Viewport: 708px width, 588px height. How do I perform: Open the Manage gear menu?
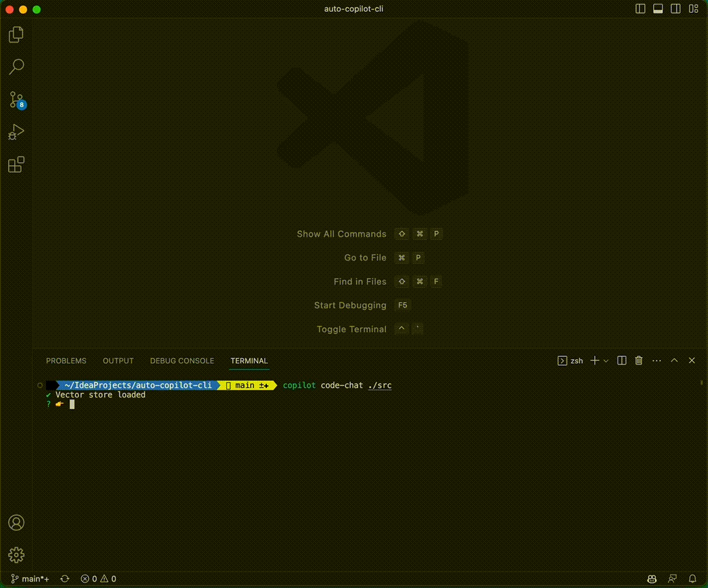16,555
